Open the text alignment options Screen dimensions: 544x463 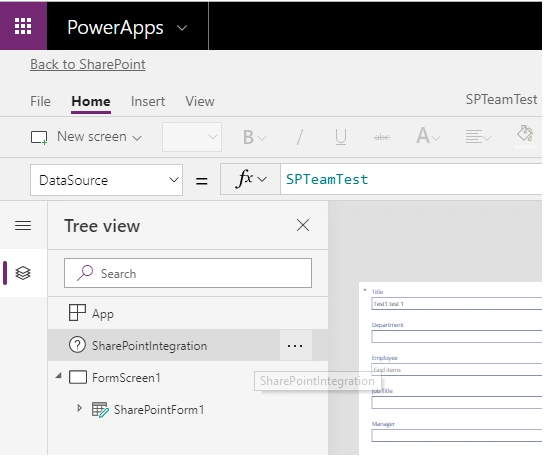[478, 137]
